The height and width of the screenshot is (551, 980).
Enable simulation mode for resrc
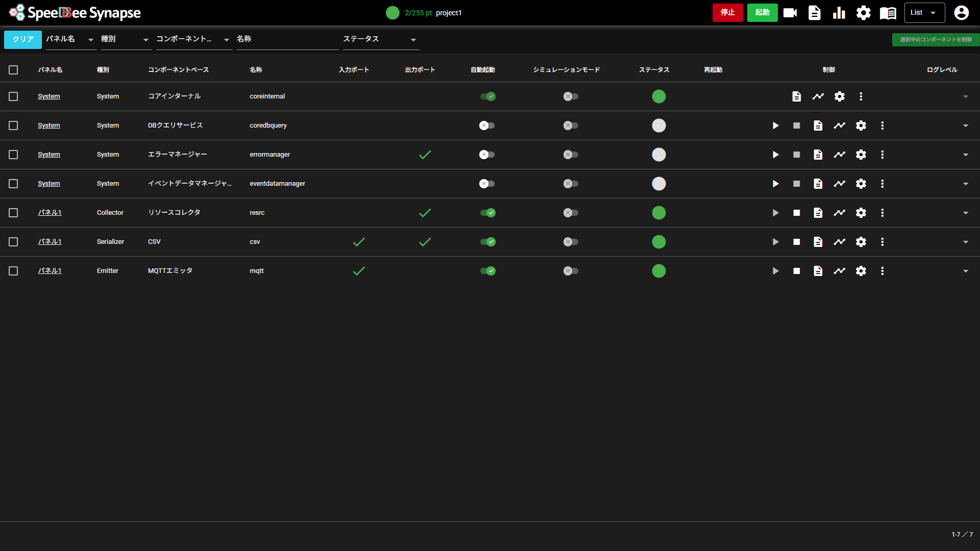tap(570, 213)
